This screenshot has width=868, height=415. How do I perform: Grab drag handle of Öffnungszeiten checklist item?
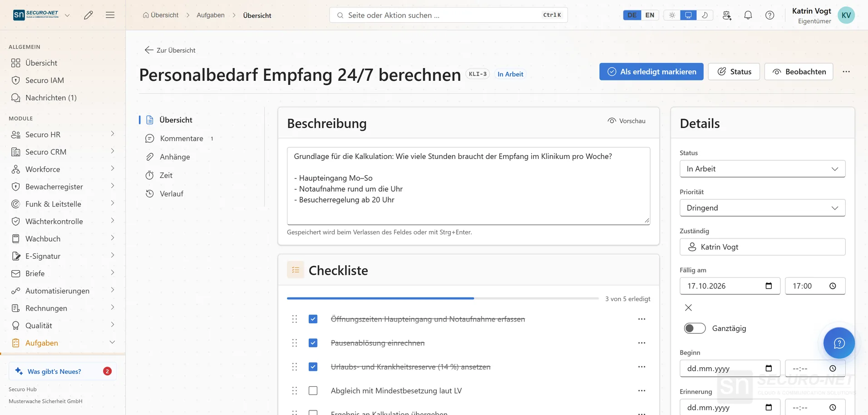(x=295, y=319)
